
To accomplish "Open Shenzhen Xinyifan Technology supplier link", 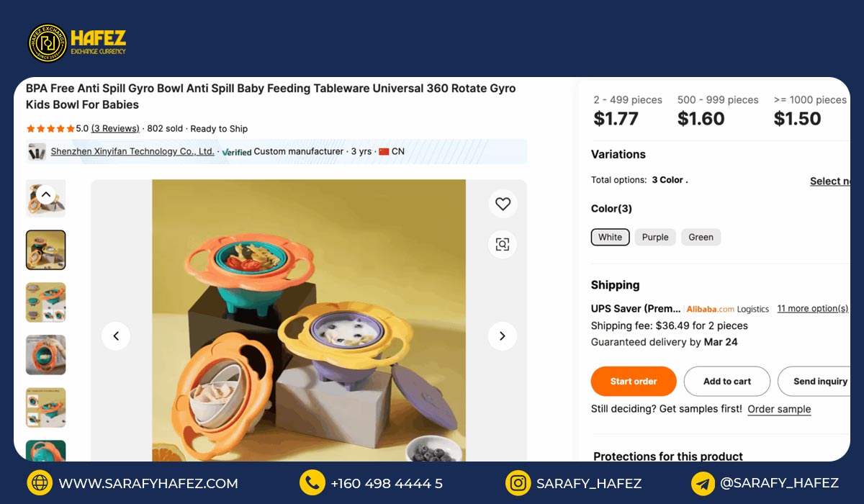I will [132, 152].
